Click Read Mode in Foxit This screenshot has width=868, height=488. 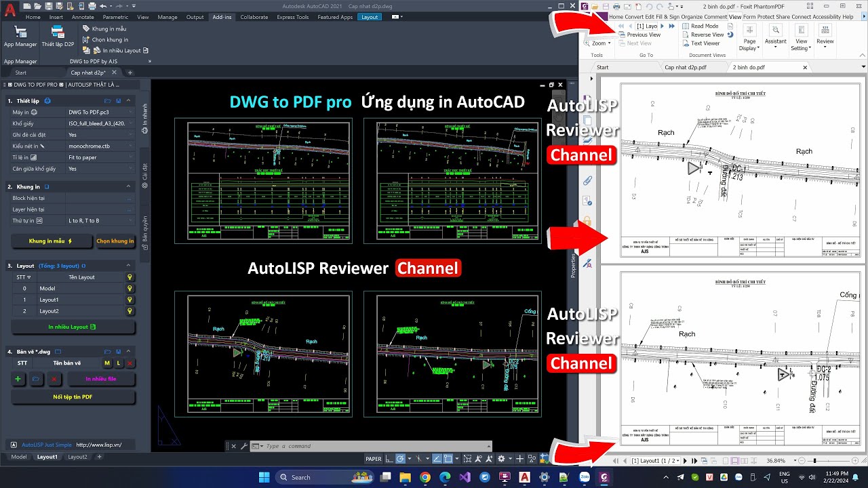(x=701, y=26)
